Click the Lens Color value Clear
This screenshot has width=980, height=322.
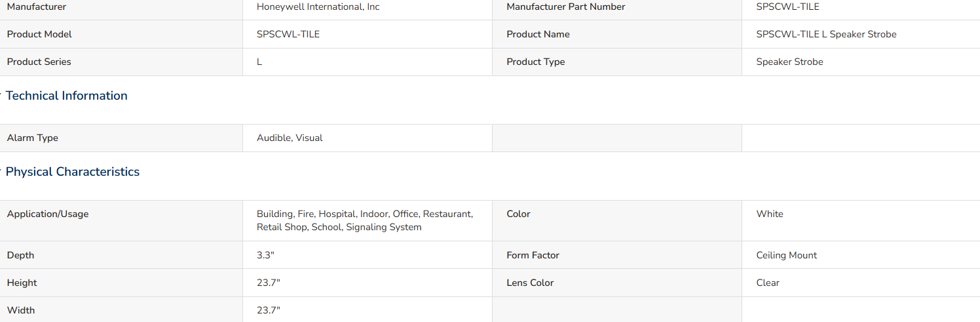(x=768, y=283)
